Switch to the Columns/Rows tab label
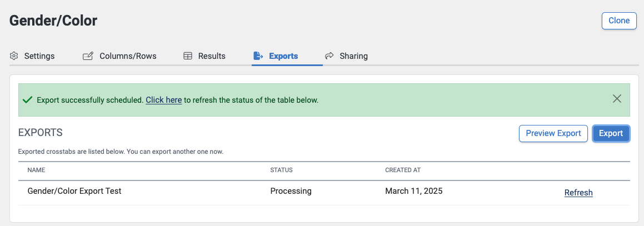 [128, 56]
